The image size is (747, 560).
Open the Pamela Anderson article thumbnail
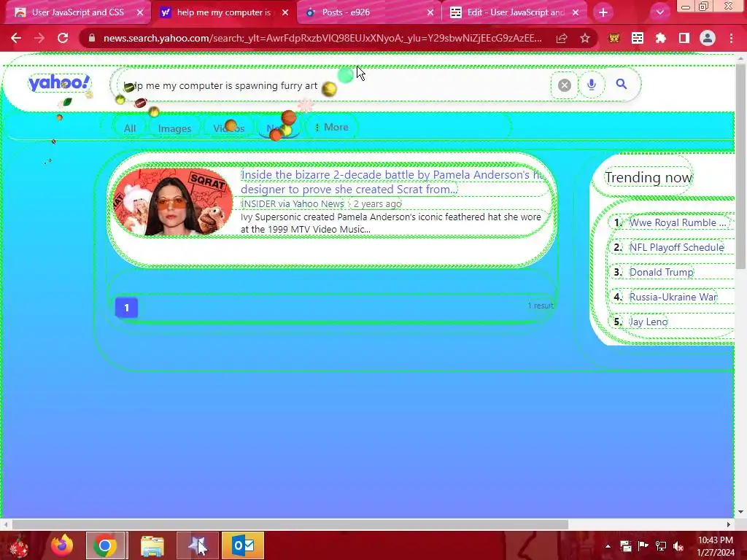tap(173, 202)
